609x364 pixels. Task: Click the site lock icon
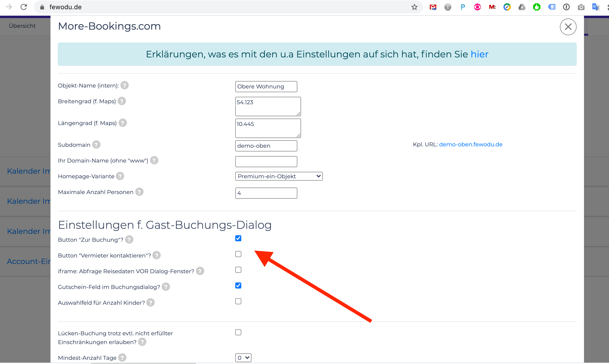coord(42,7)
